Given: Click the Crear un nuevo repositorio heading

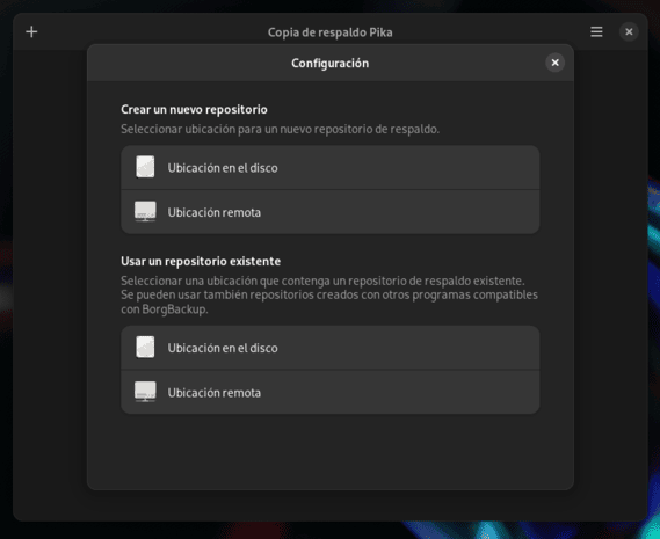Looking at the screenshot, I should point(194,110).
